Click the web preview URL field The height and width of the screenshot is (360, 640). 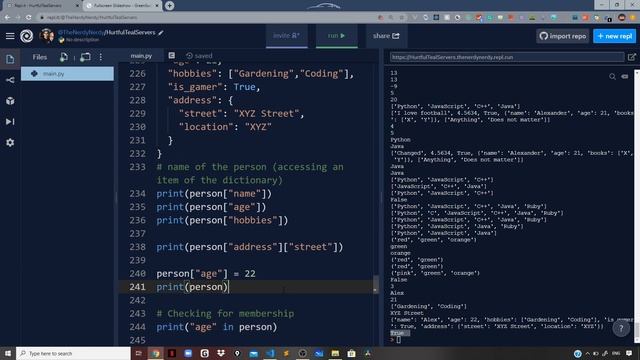pyautogui.click(x=507, y=57)
